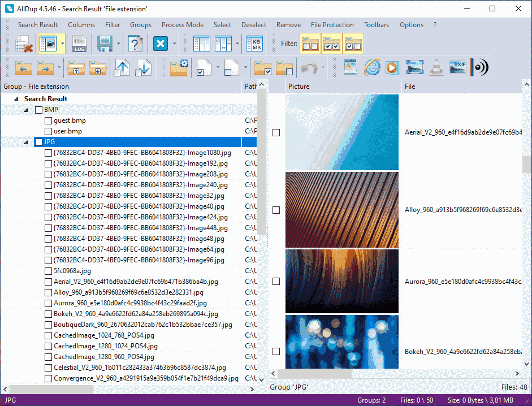Tick the checkbox for guest.bmp
Viewport: 532px width, 406px height.
[x=48, y=120]
